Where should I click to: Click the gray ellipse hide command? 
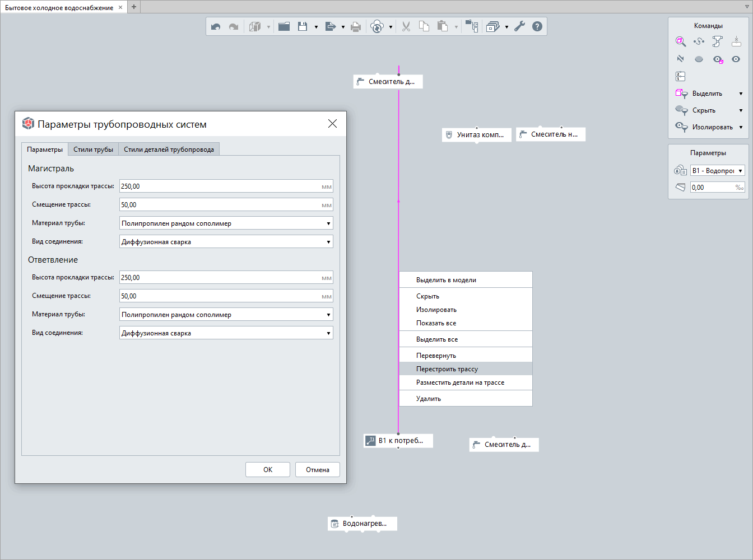(x=699, y=59)
